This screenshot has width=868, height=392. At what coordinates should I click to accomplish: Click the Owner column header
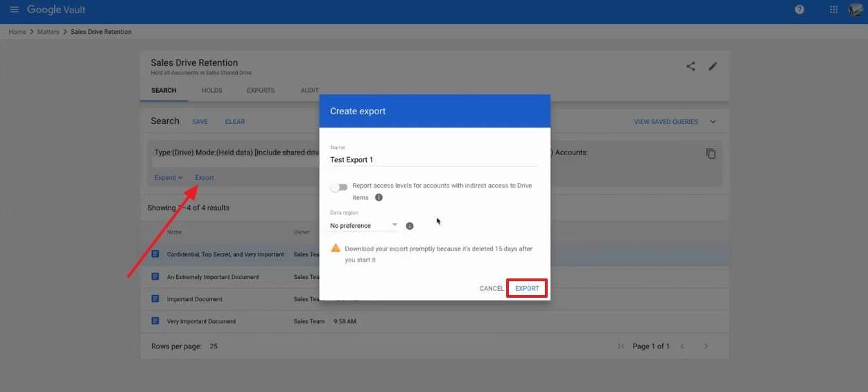[x=302, y=232]
